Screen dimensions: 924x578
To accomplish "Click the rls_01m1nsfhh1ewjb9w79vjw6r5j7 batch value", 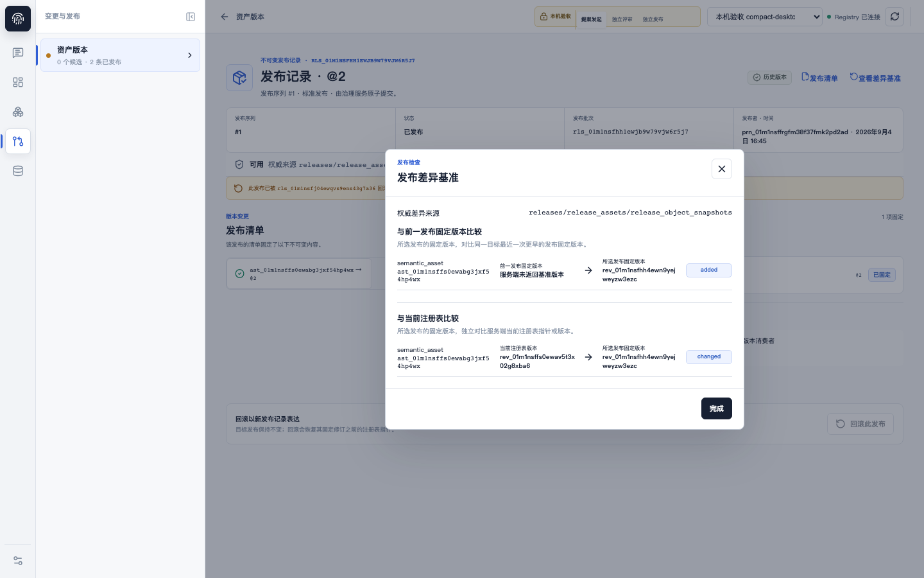I will (x=631, y=132).
